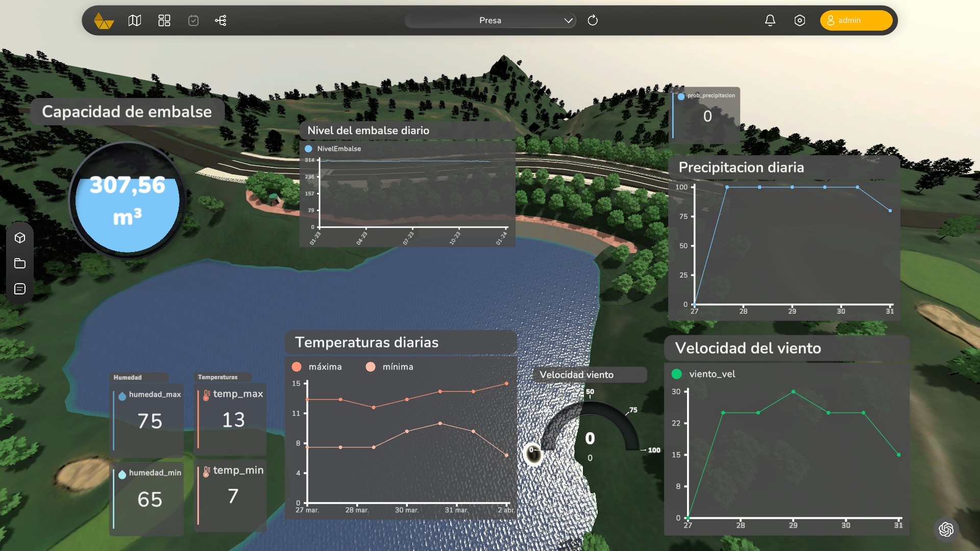Click the refresh icon next to Presa
This screenshot has height=551, width=980.
(x=593, y=20)
